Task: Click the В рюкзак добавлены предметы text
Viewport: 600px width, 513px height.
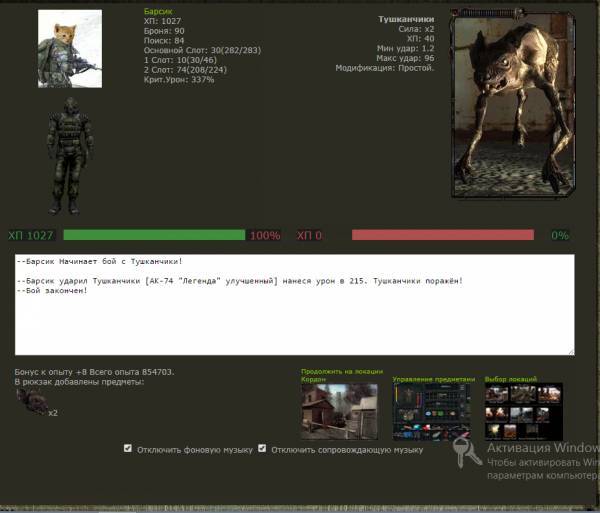Action: click(x=79, y=382)
